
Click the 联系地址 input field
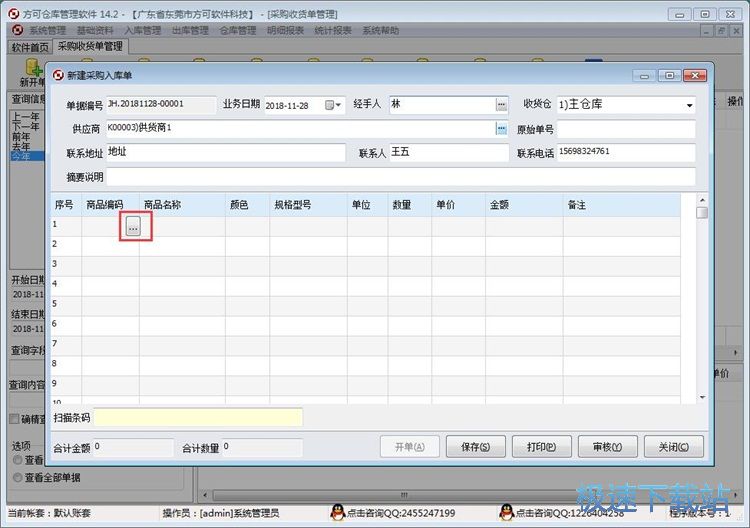(x=225, y=153)
